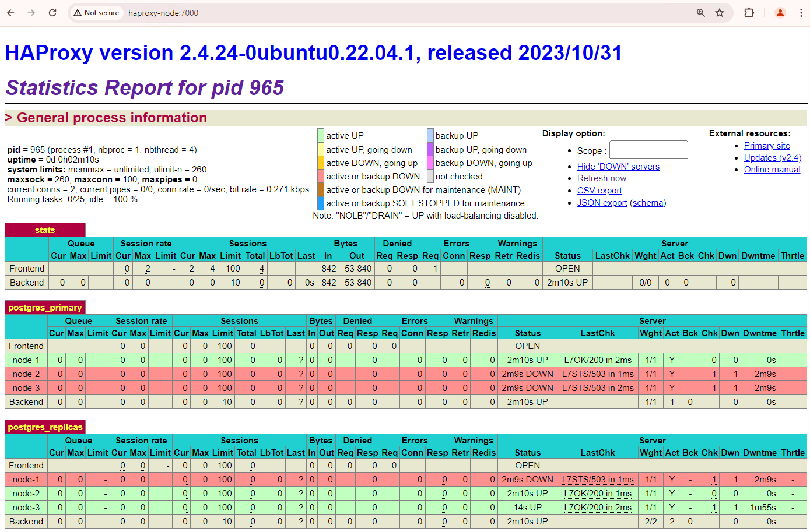Open the three-dot browser menu
Viewport: 810px width, 532px height.
pyautogui.click(x=802, y=12)
